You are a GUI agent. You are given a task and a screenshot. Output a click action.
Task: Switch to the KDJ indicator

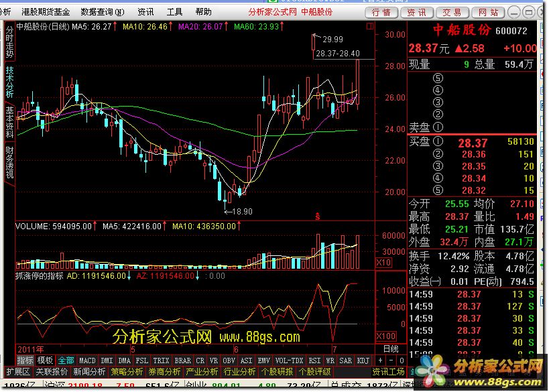(x=363, y=360)
